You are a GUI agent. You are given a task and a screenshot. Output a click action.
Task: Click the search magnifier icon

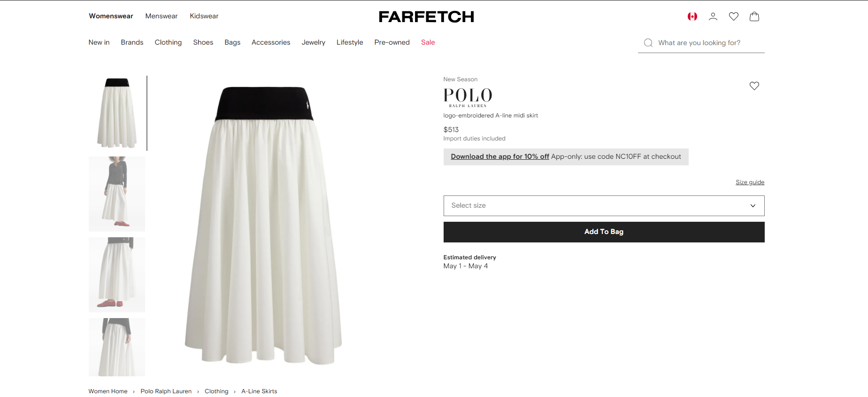[x=648, y=43]
